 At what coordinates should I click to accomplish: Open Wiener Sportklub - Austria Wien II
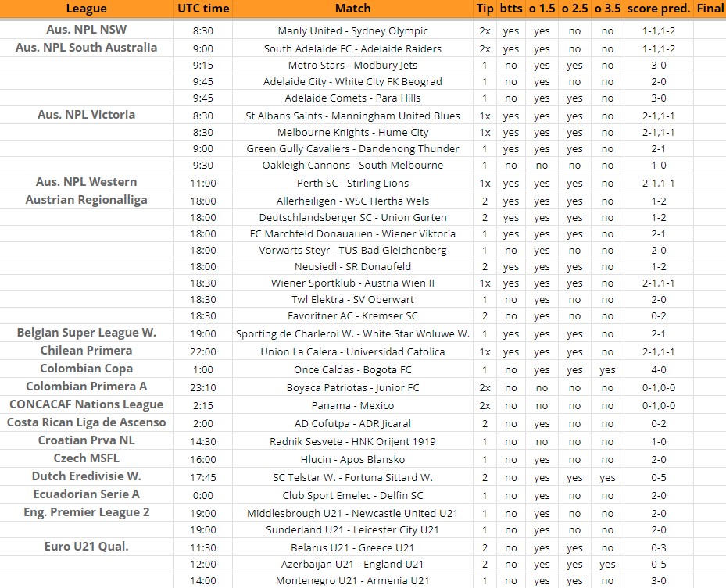pos(352,283)
